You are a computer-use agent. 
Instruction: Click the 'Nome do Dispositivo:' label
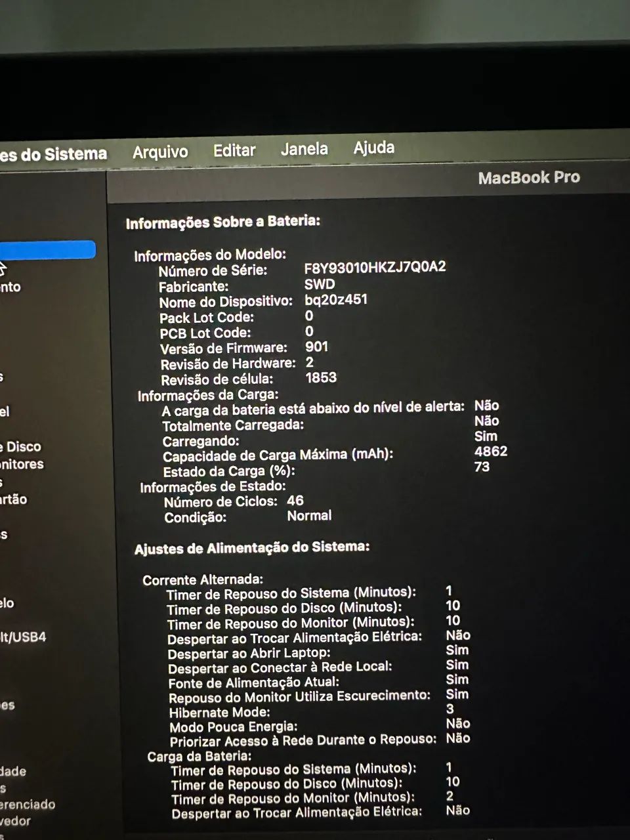[226, 302]
